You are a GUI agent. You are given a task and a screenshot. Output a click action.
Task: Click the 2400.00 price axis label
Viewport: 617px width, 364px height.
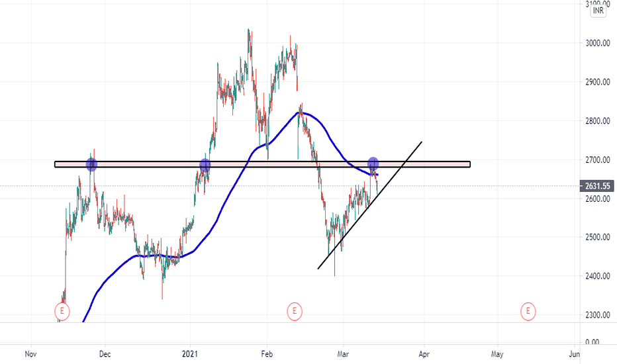tap(598, 276)
